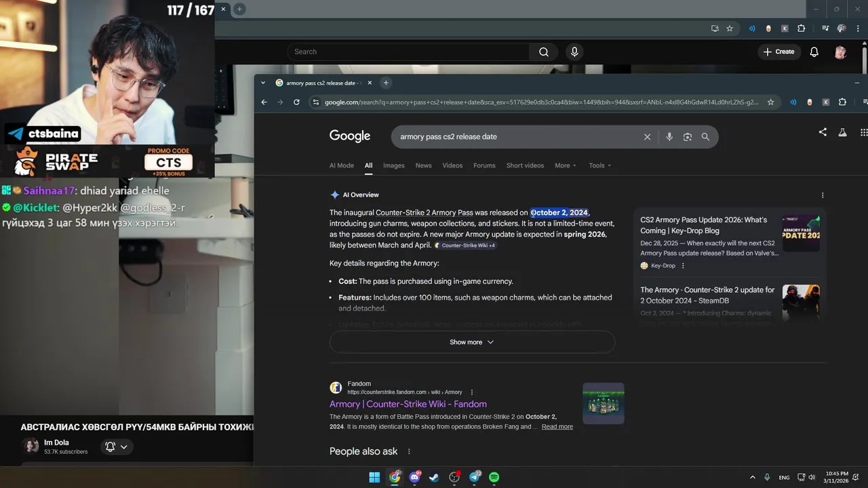
Task: Open Fandom result three-dot menu
Action: point(472,392)
